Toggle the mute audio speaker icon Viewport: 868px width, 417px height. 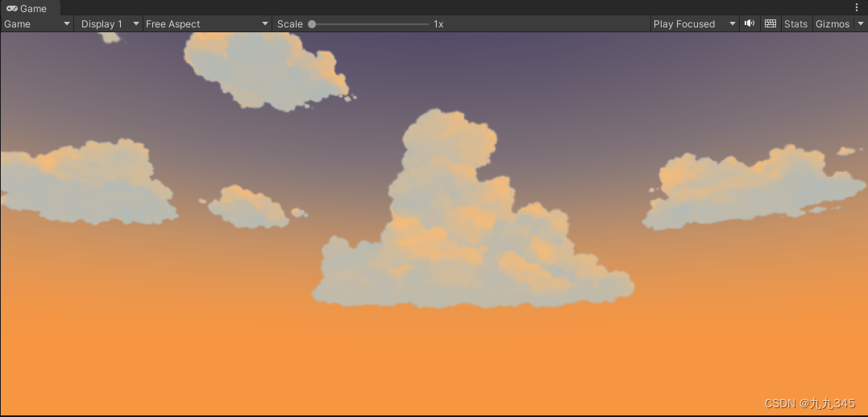[x=749, y=23]
